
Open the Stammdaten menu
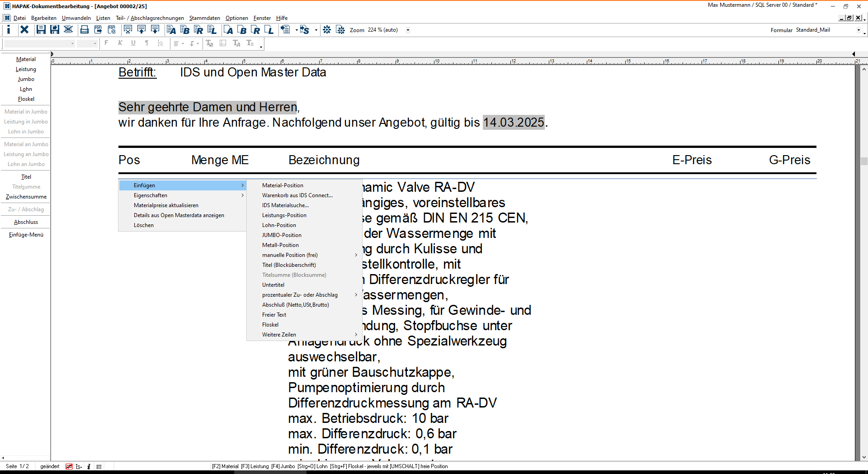(204, 18)
